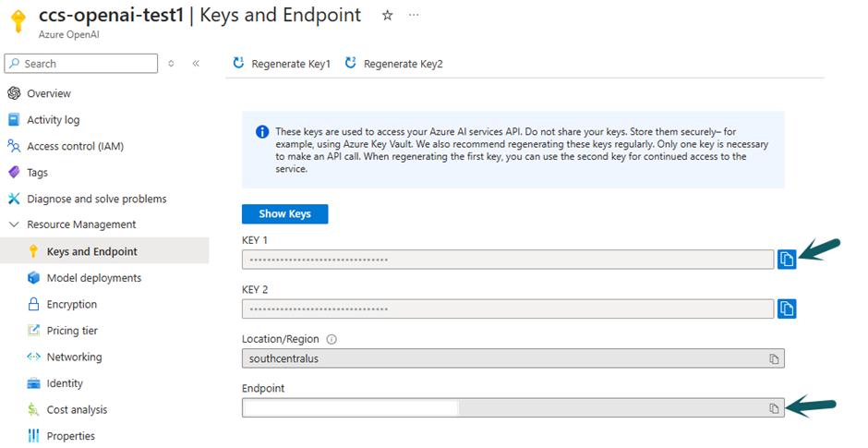Click the Regenerate Key2 refresh icon

click(350, 63)
